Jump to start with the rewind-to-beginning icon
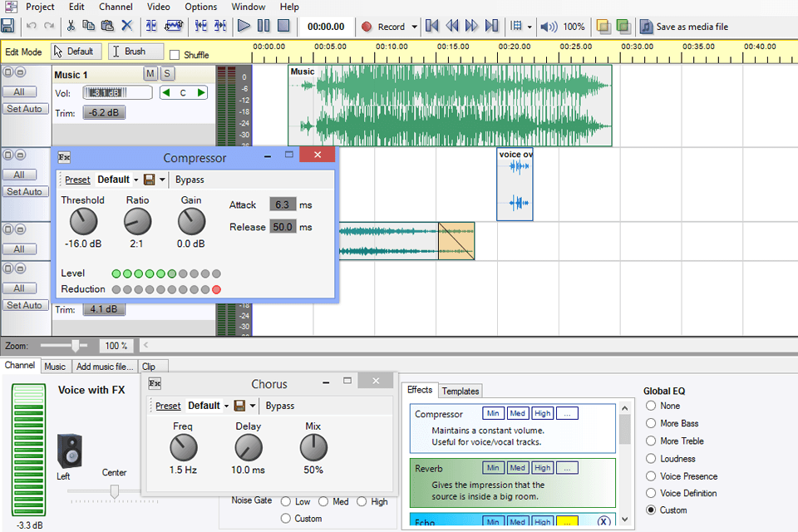Screen dimensions: 798x532 coord(432,27)
